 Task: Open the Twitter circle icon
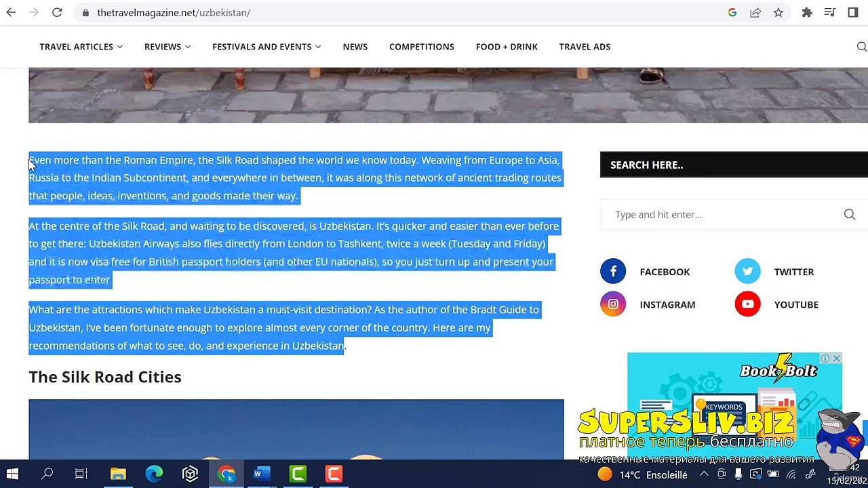(x=747, y=272)
